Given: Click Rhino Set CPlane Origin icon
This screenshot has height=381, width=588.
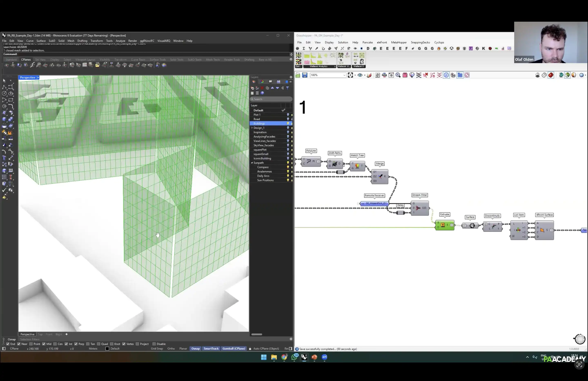Looking at the screenshot, I should pos(7,65).
